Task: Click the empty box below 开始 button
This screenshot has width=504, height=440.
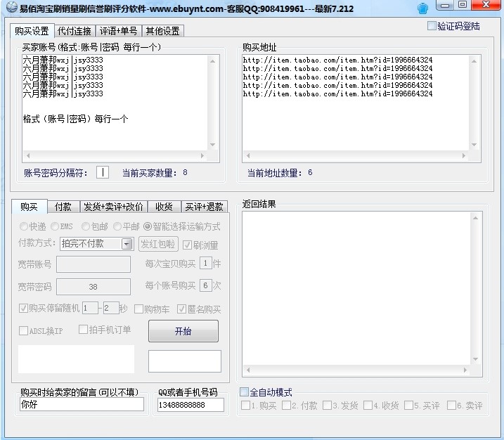Action: click(185, 361)
